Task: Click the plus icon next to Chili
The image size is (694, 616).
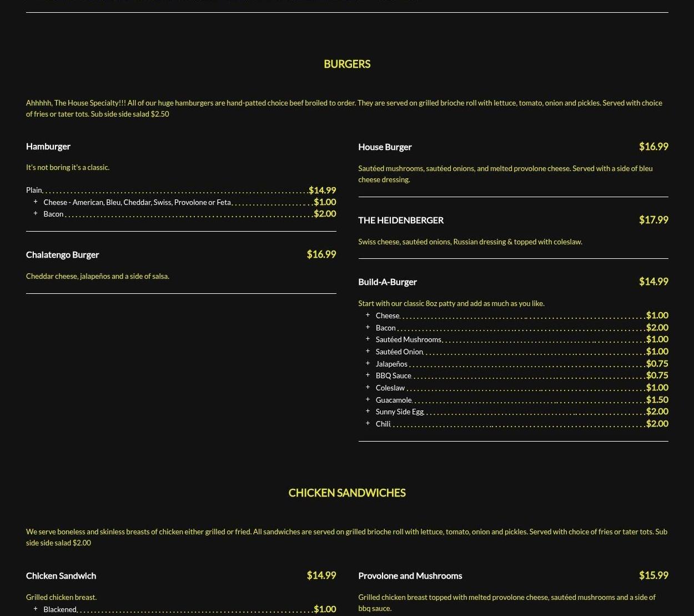Action: 368,423
